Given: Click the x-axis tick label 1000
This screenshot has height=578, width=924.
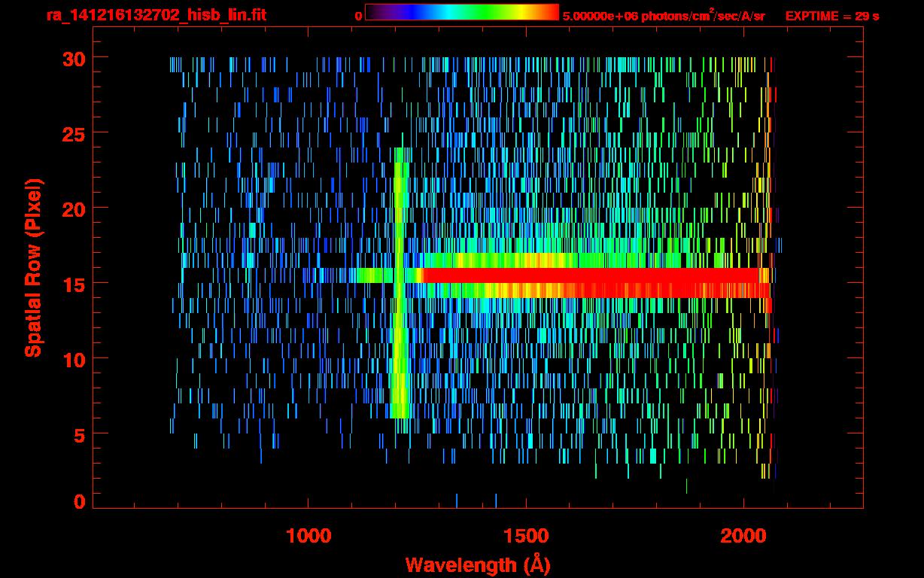Looking at the screenshot, I should (309, 536).
